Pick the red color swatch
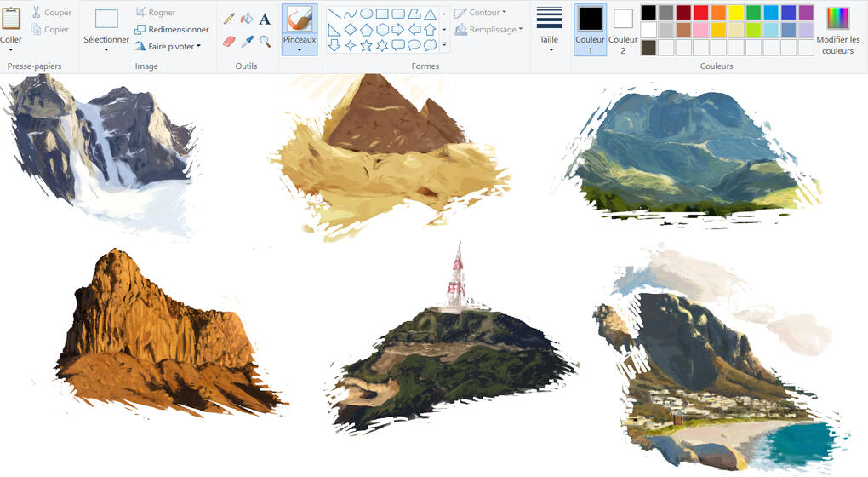868x477 pixels. pos(700,12)
